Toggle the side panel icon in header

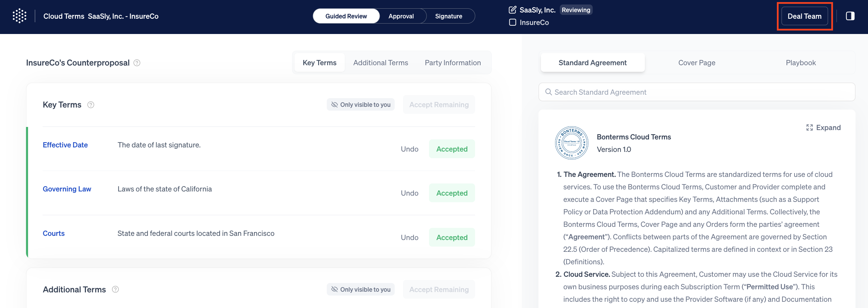point(850,16)
